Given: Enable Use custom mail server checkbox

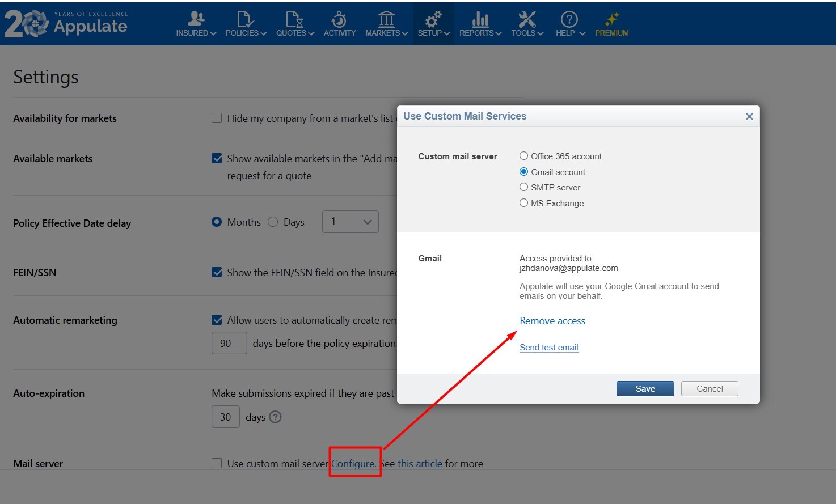Looking at the screenshot, I should click(217, 463).
